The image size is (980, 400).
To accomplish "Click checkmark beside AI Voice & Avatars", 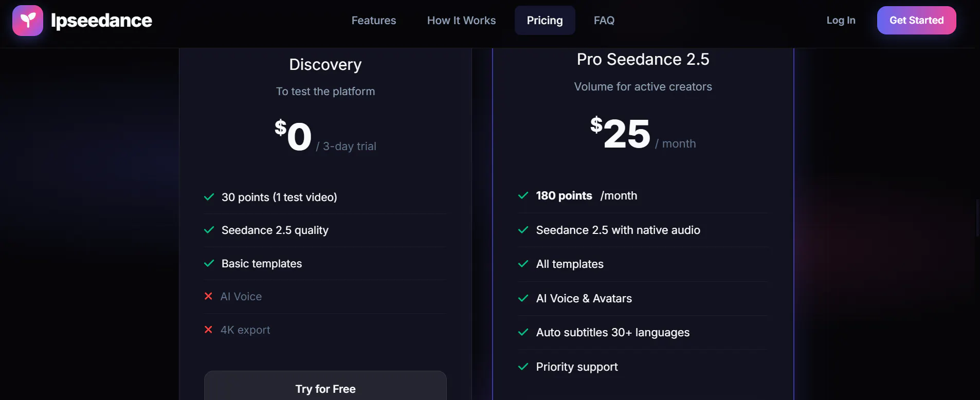I will pos(523,298).
